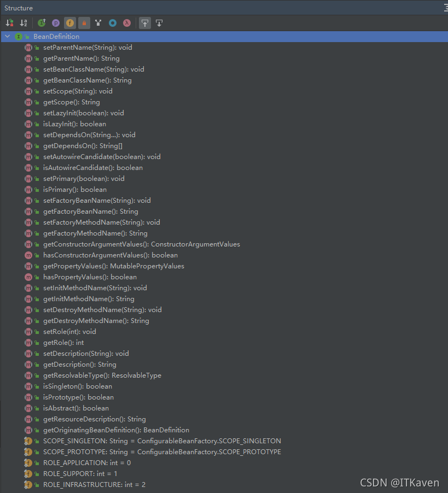Click the Structure tool window title
Image resolution: width=448 pixels, height=493 pixels.
click(x=19, y=8)
